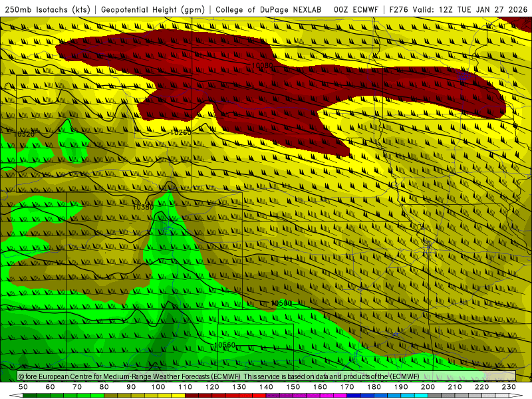Viewport: 532px width, 399px height.
Task: Click the 190 value on the color scale
Action: 401,387
